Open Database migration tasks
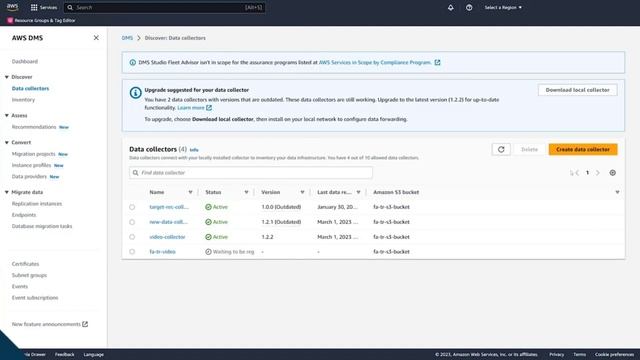This screenshot has height=360, width=640. pos(42,226)
